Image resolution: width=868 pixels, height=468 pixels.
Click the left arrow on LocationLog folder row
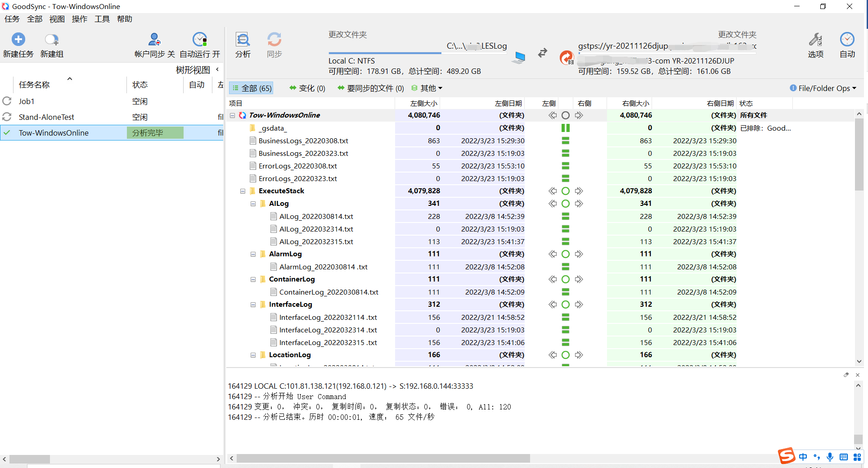[553, 355]
